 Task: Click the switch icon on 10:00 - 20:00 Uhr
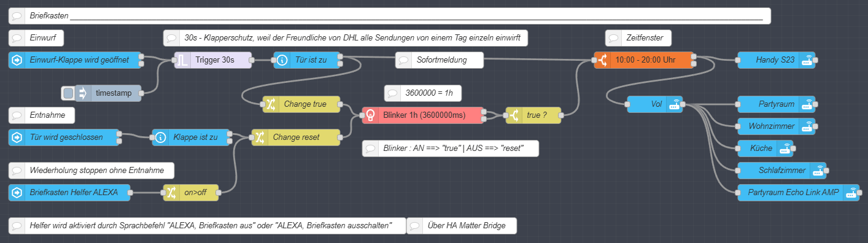tap(603, 60)
